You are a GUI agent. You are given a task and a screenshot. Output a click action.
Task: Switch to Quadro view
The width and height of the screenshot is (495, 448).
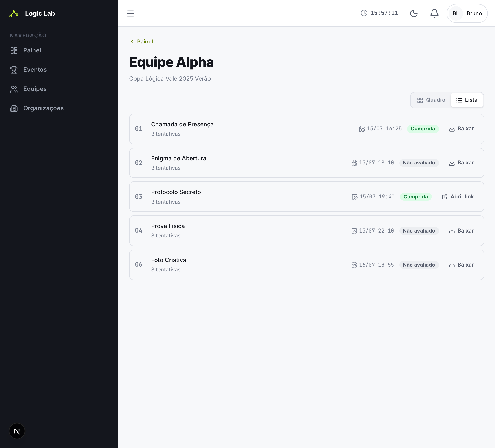[x=431, y=100]
